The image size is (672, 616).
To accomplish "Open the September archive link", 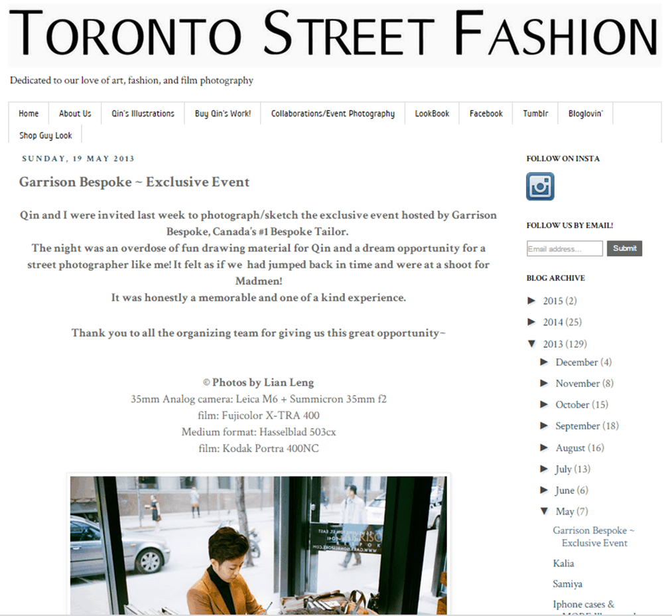I will coord(578,425).
